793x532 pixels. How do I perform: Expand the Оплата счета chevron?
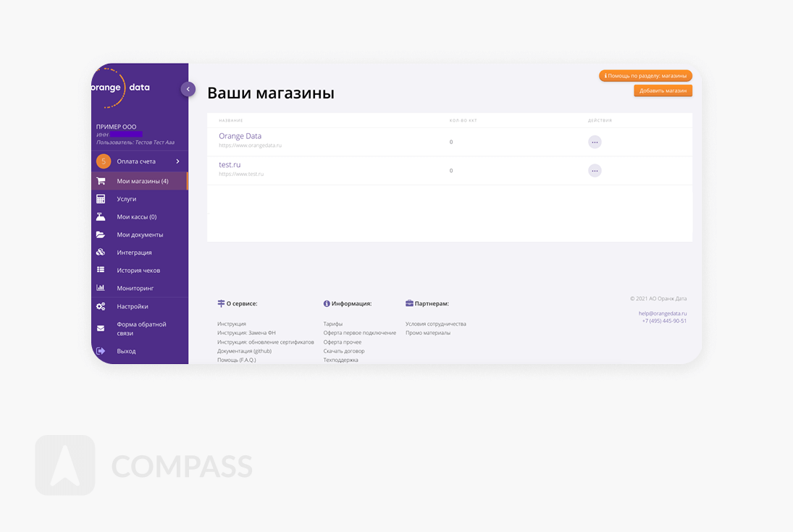tap(177, 161)
